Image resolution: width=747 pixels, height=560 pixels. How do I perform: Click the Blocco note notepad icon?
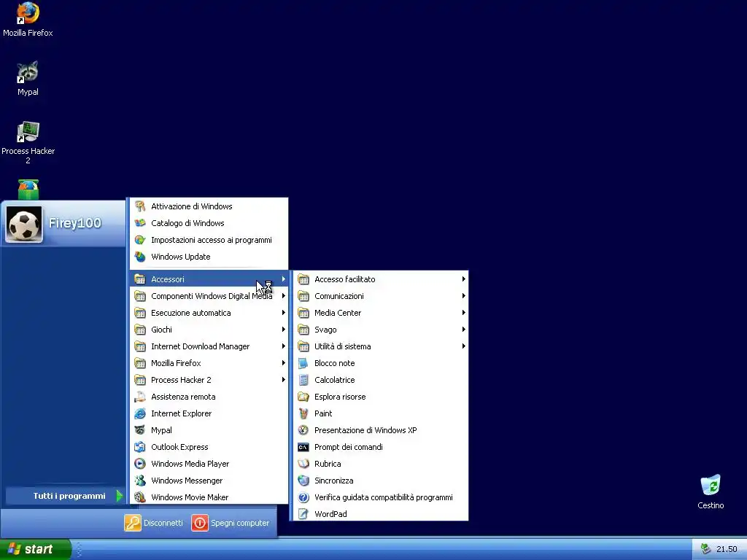pos(303,363)
